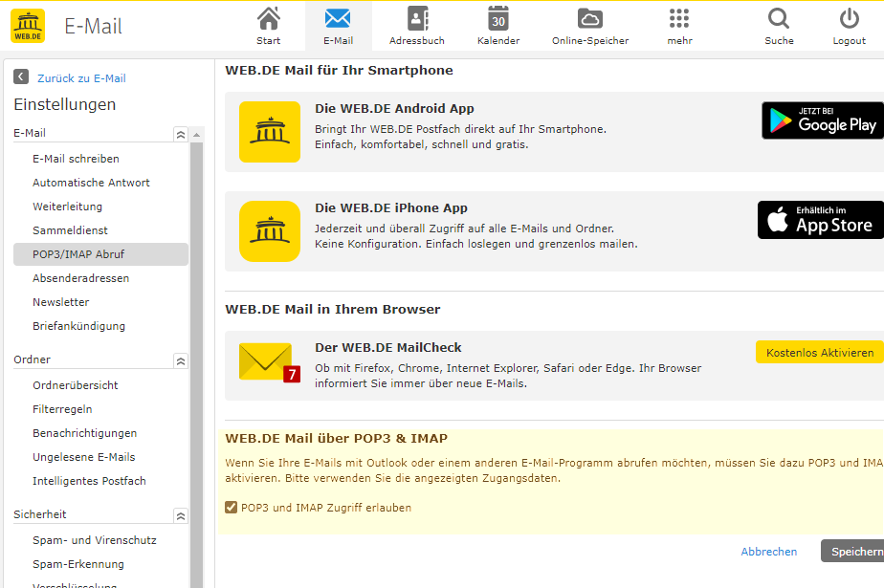The image size is (884, 588).
Task: Toggle POP3 und IMAP Zugriff erlauben checkbox
Action: tap(232, 508)
